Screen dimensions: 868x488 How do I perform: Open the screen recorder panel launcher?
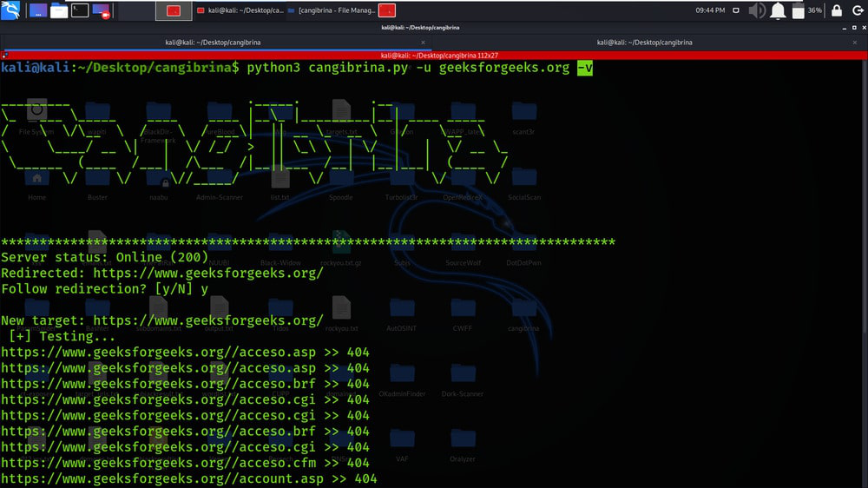point(101,10)
